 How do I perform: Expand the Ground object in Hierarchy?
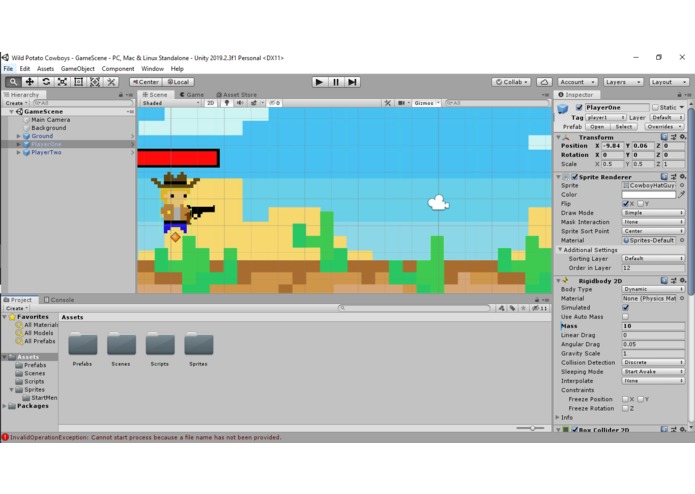(19, 136)
